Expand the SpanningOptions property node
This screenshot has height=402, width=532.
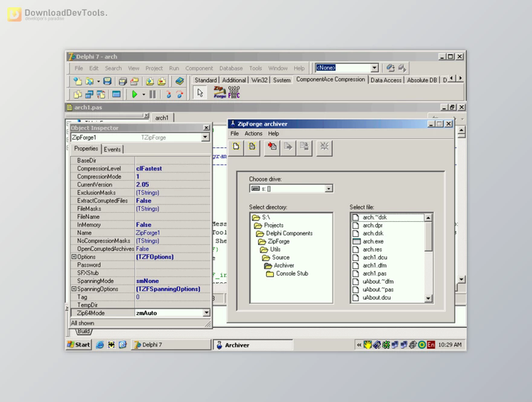tap(74, 289)
